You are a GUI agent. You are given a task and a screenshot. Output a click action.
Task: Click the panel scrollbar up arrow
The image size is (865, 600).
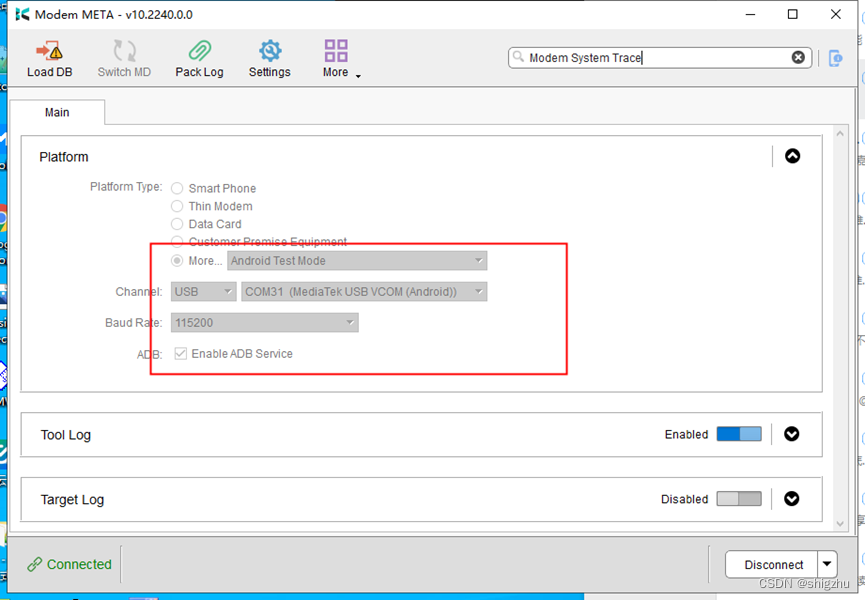coord(840,133)
